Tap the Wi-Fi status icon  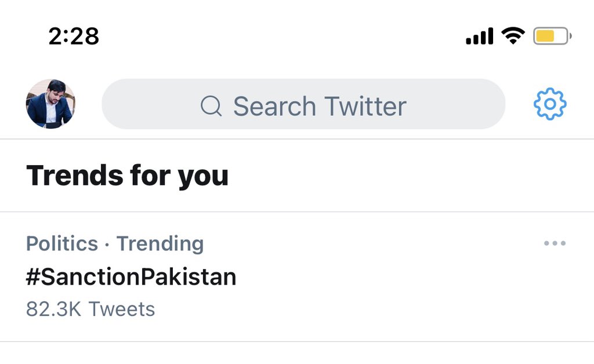[513, 37]
